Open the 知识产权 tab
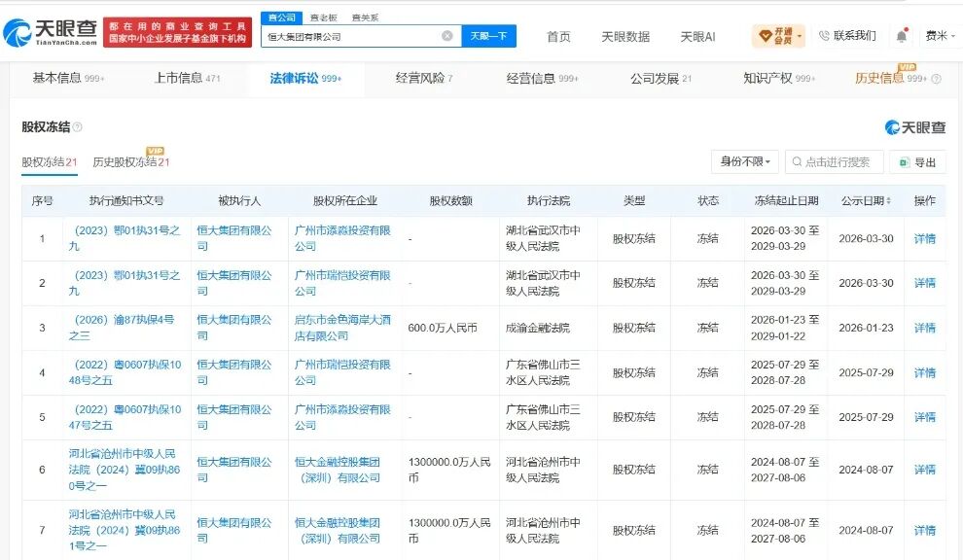963x560 pixels. point(779,78)
